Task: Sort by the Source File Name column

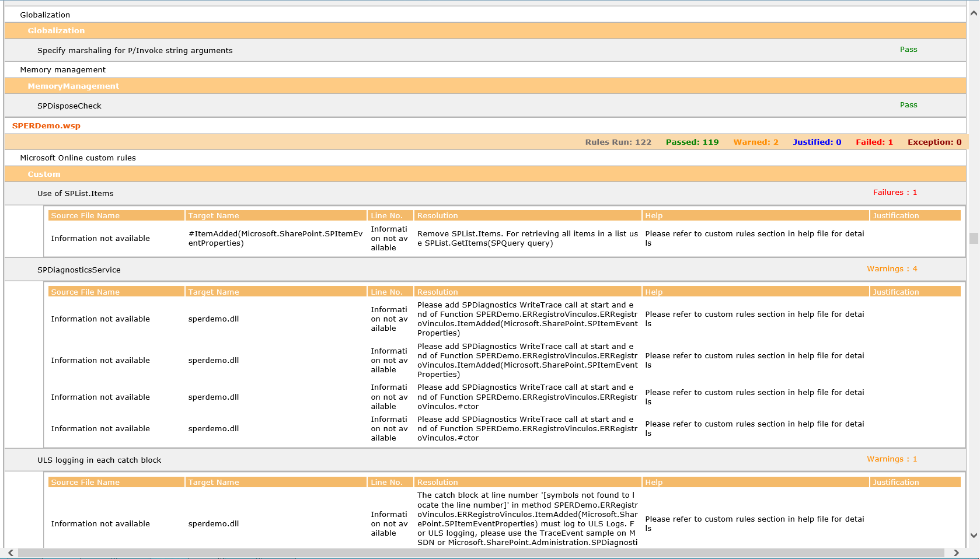Action: pos(85,215)
